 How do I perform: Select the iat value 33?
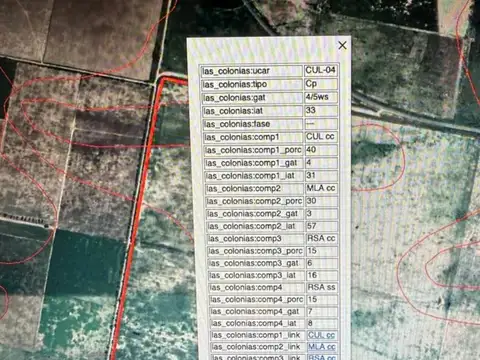pos(311,110)
